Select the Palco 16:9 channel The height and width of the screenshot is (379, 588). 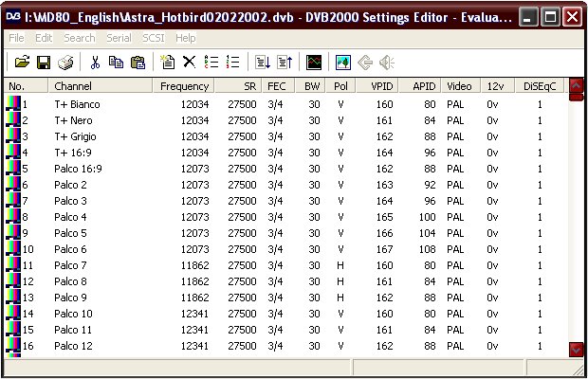click(x=78, y=169)
